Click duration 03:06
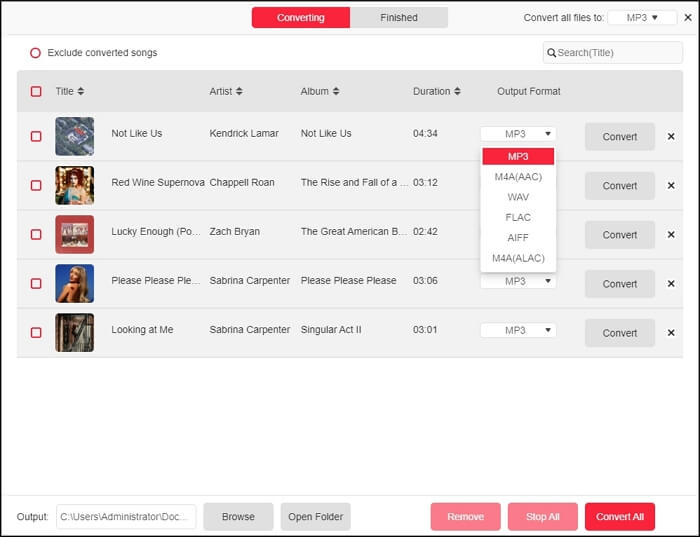Image resolution: width=700 pixels, height=537 pixels. click(x=425, y=281)
